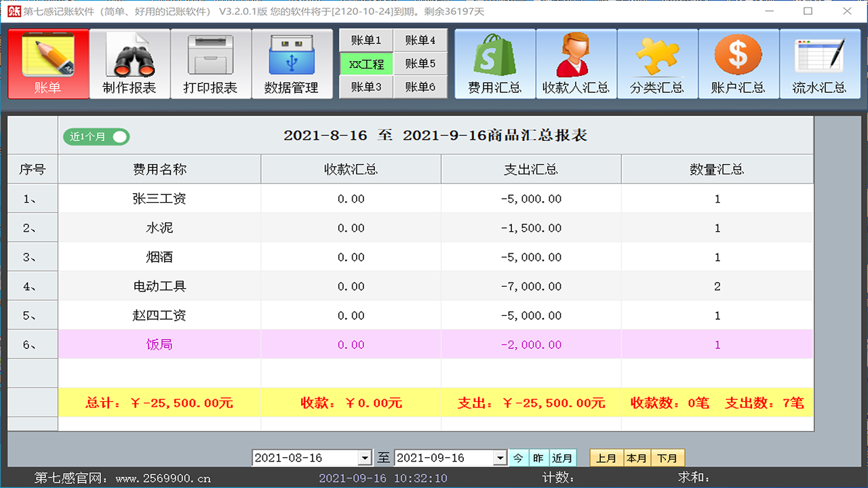Select the XX工程 tab
868x488 pixels.
tap(366, 63)
